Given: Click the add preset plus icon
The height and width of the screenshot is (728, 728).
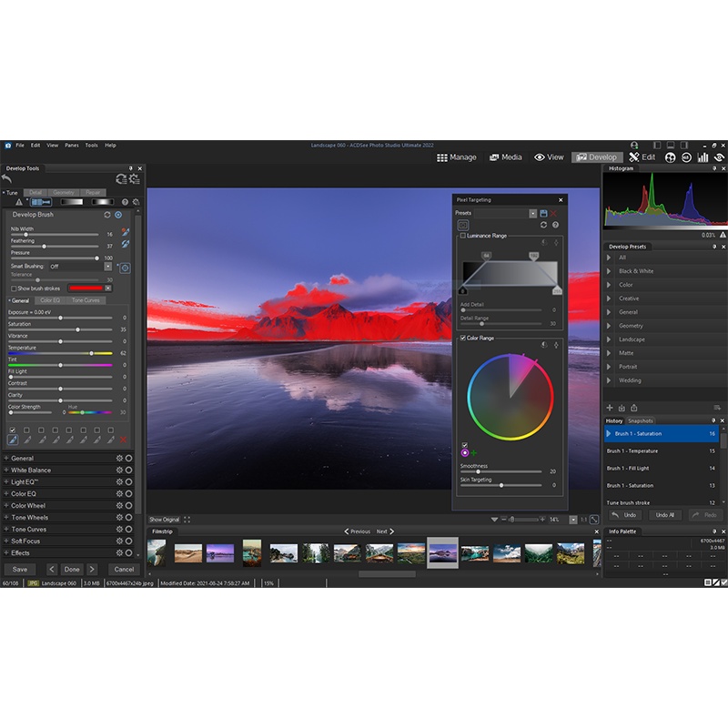Looking at the screenshot, I should [610, 408].
